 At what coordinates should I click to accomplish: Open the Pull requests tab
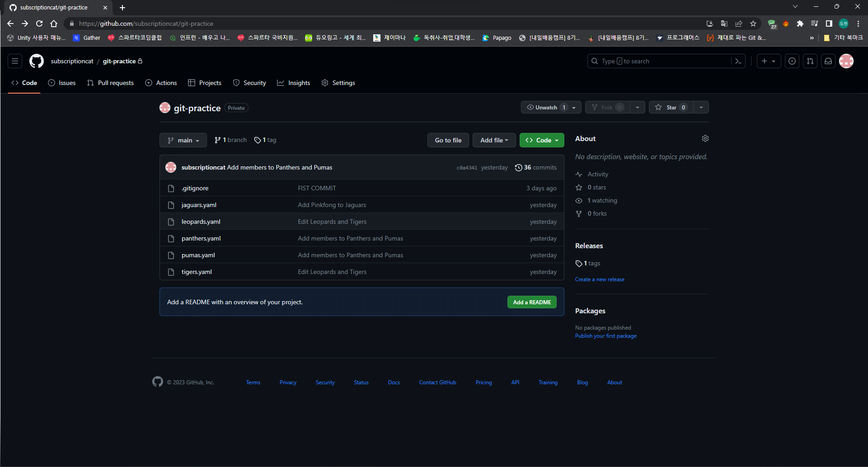111,83
